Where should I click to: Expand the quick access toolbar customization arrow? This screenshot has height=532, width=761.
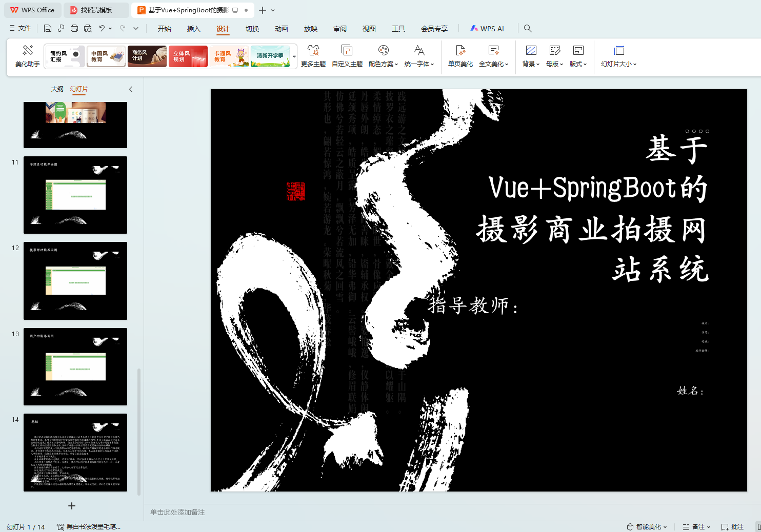(136, 29)
